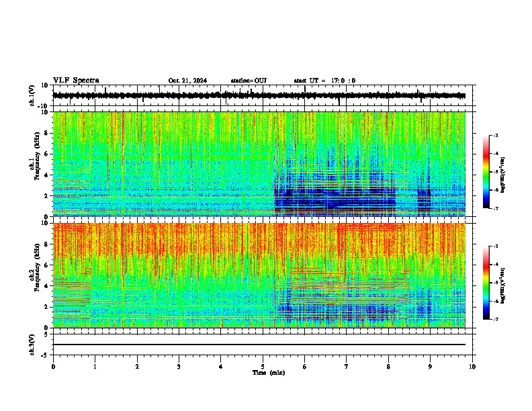Select the date text "Oct. 21, 2024"

[187, 81]
